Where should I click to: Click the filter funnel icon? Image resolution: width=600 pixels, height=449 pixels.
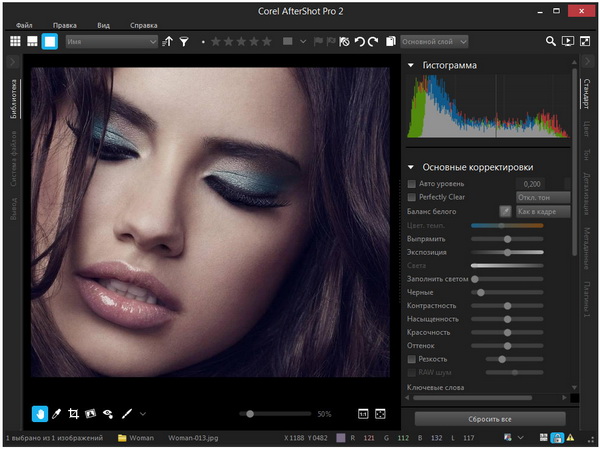184,42
